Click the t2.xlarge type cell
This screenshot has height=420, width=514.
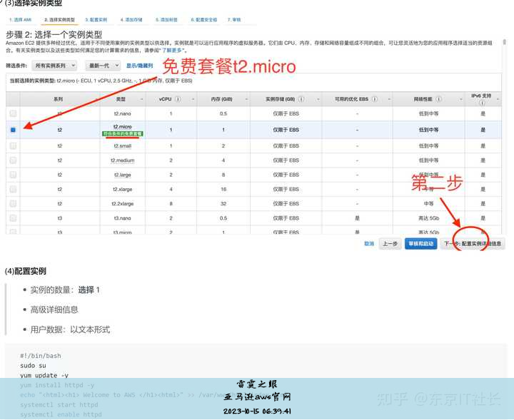point(123,189)
